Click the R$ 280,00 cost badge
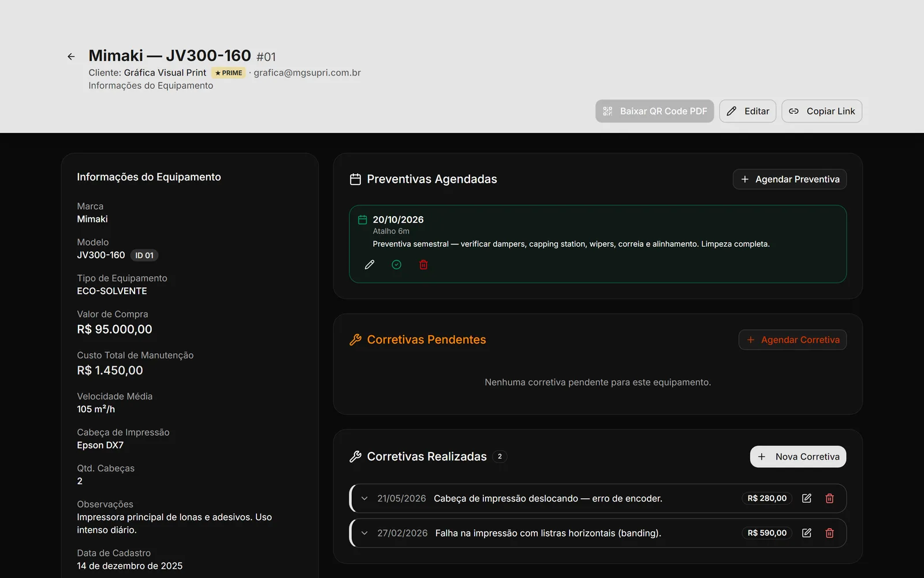The image size is (924, 578). pyautogui.click(x=767, y=498)
